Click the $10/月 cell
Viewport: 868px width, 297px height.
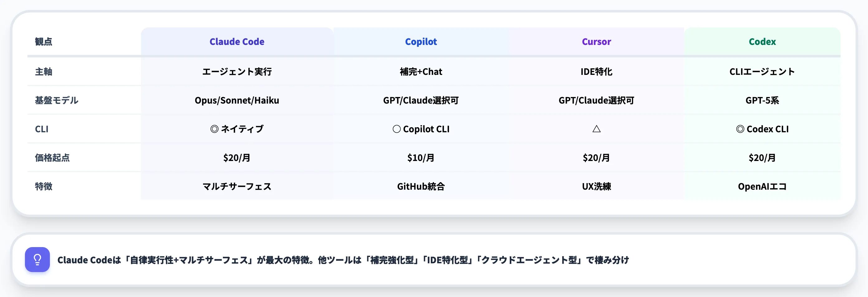421,158
